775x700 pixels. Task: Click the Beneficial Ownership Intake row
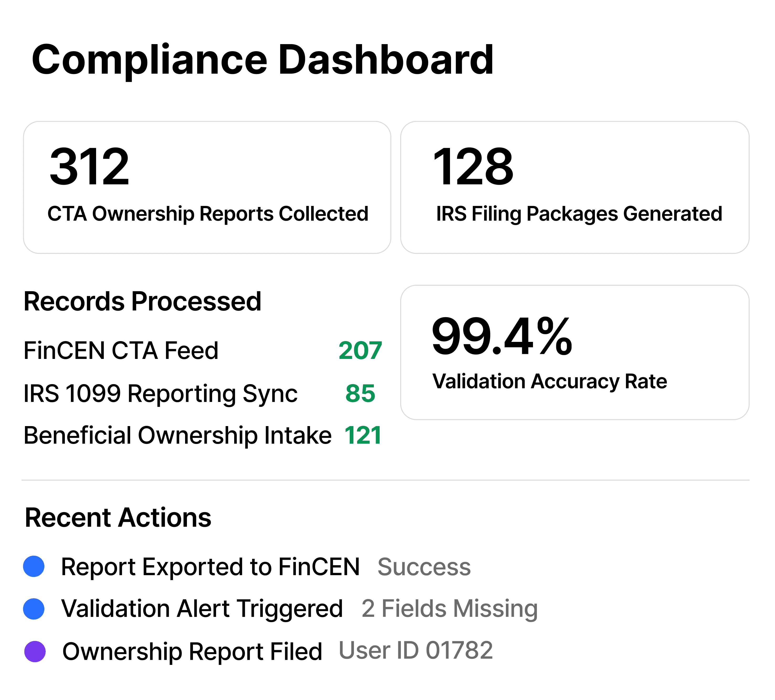pos(203,435)
